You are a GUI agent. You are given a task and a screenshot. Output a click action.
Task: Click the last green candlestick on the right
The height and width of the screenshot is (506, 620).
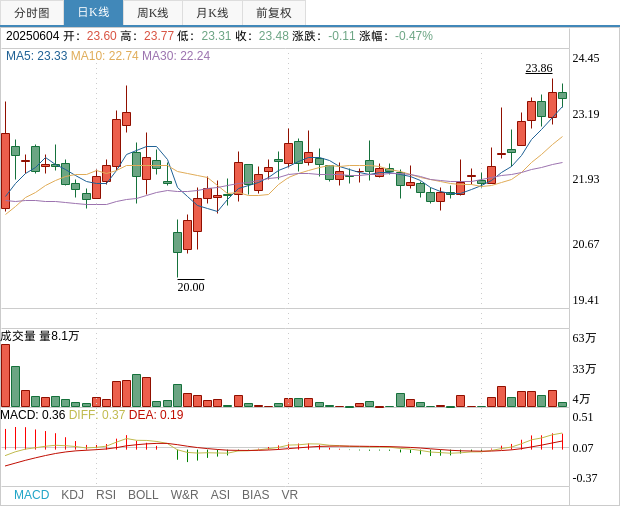click(562, 95)
